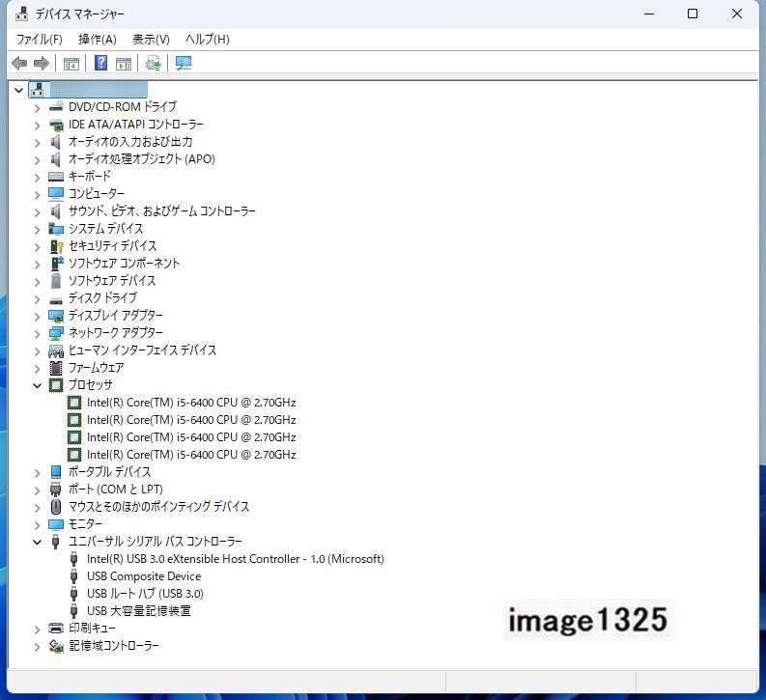This screenshot has width=766, height=700.
Task: Click the コンピューター monitor icon
Action: [x=56, y=194]
